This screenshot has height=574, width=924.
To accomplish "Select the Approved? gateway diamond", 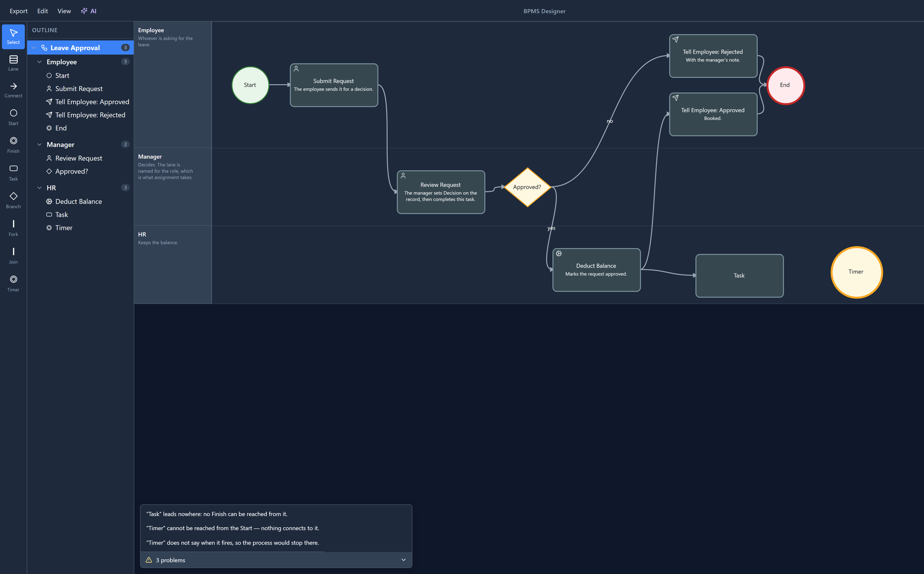I will (x=527, y=187).
